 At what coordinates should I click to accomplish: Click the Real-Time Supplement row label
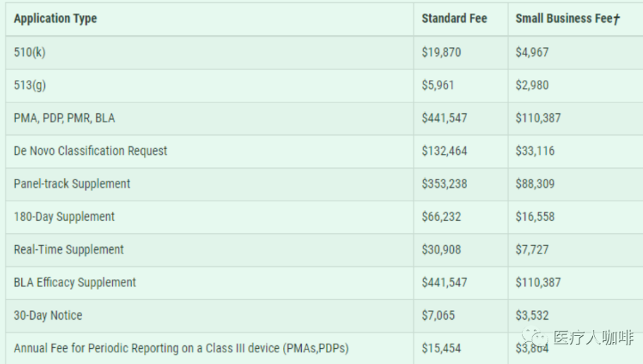click(x=68, y=249)
